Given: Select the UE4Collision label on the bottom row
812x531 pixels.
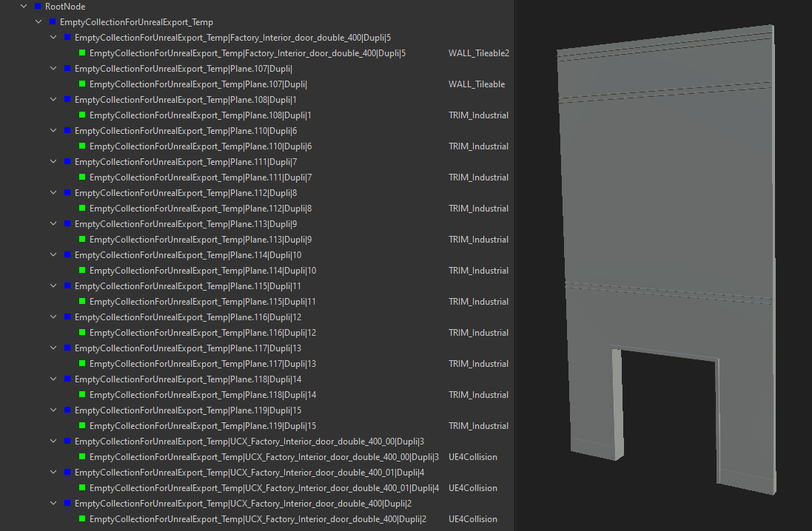Looking at the screenshot, I should click(473, 518).
